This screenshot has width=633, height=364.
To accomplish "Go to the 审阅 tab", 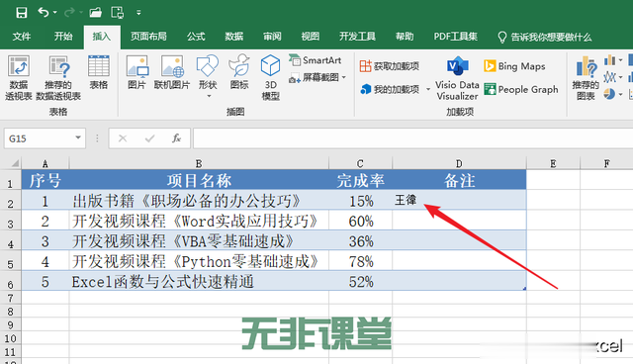I will [x=272, y=37].
